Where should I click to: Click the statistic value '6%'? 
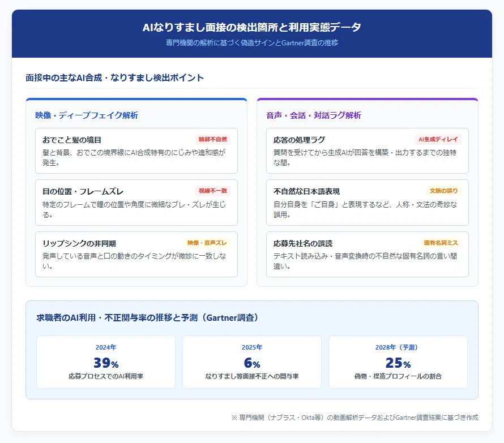252,363
